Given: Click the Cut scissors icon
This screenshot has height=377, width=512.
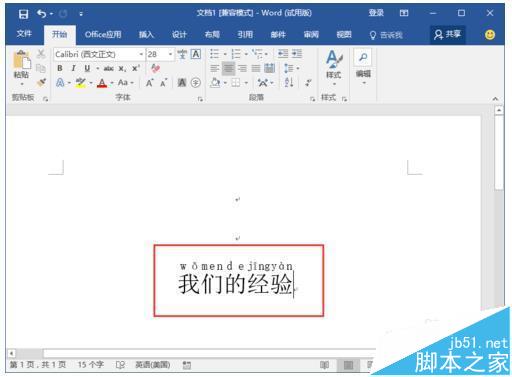Looking at the screenshot, I should pos(41,54).
